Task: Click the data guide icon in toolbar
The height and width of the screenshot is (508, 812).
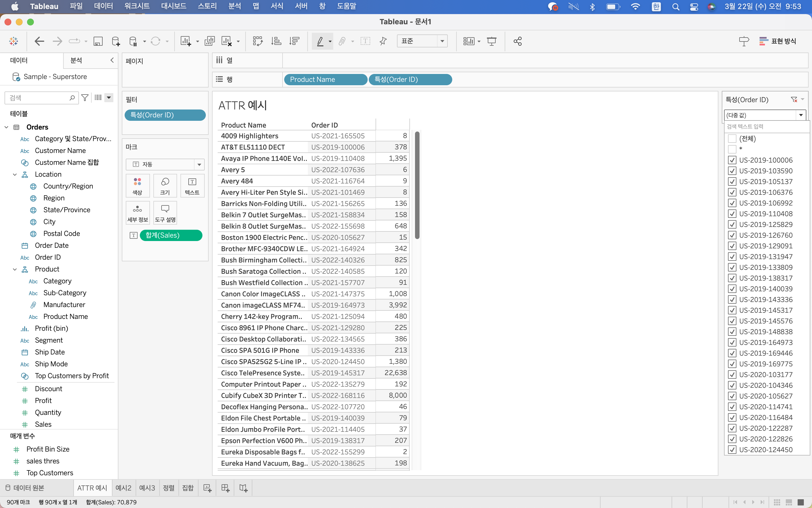Action: [x=744, y=41]
